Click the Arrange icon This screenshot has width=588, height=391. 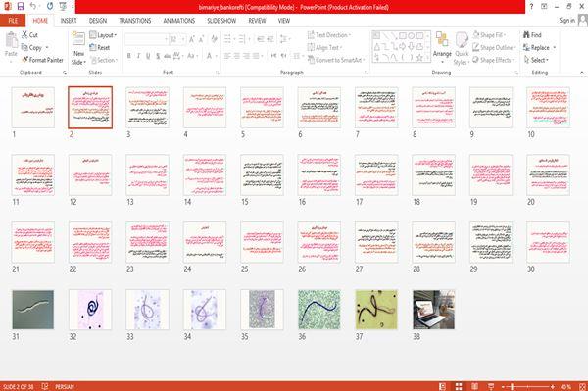[x=442, y=39]
